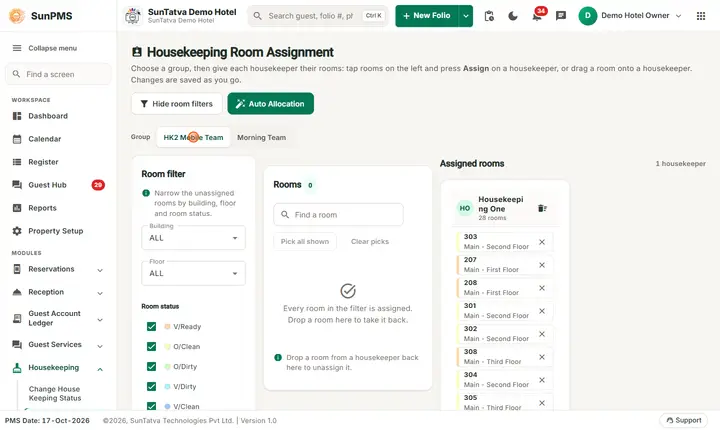720x430 pixels.
Task: Open the Floor dropdown
Action: [x=193, y=273]
